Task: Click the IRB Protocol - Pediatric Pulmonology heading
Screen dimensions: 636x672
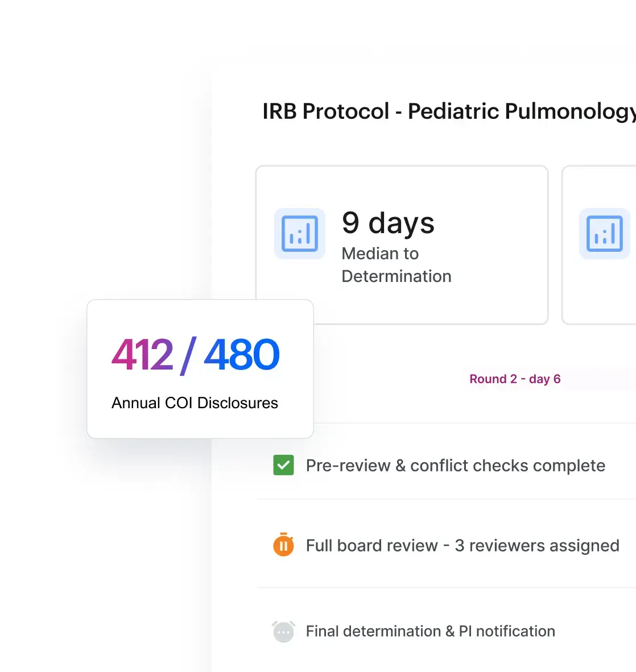Action: click(x=449, y=111)
